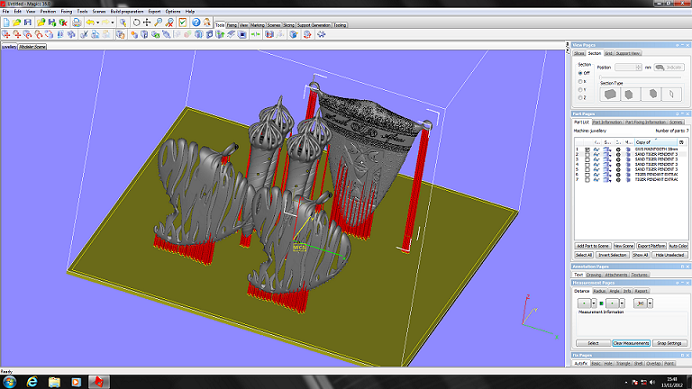Open the File menu

click(6, 11)
